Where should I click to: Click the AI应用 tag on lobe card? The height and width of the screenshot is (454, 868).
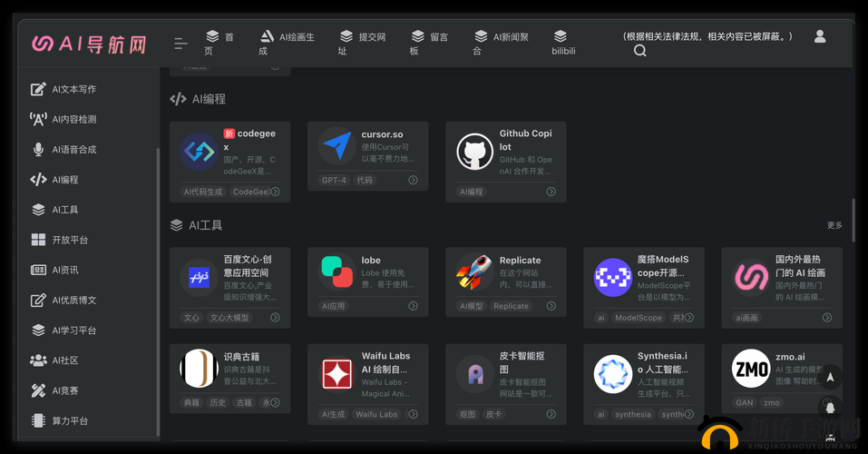point(333,306)
